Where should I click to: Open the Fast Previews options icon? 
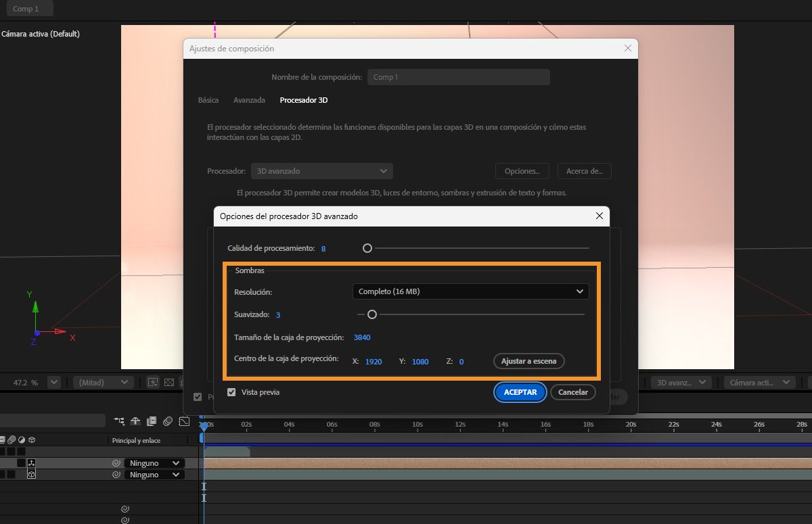[153, 382]
